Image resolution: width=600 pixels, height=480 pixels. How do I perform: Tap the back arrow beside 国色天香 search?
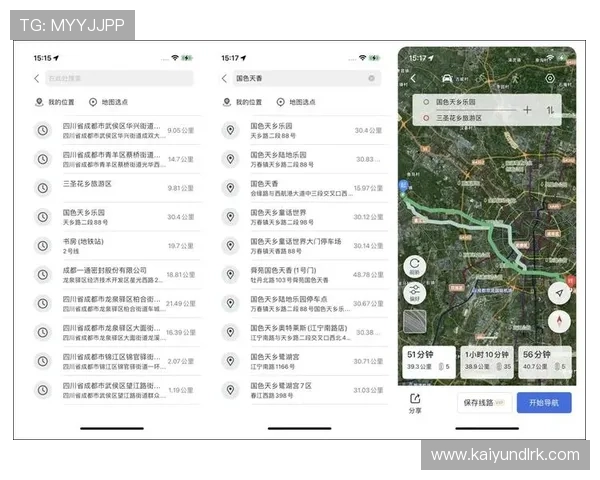pos(224,78)
